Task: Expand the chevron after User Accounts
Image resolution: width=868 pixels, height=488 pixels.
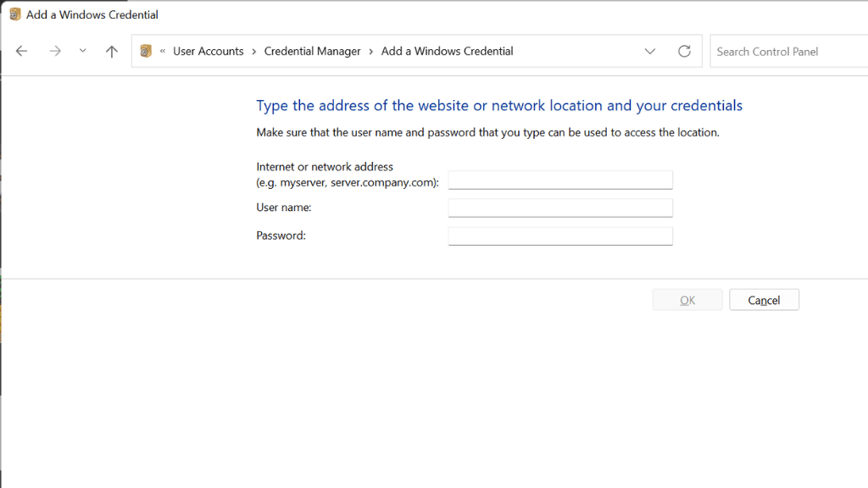Action: [254, 52]
